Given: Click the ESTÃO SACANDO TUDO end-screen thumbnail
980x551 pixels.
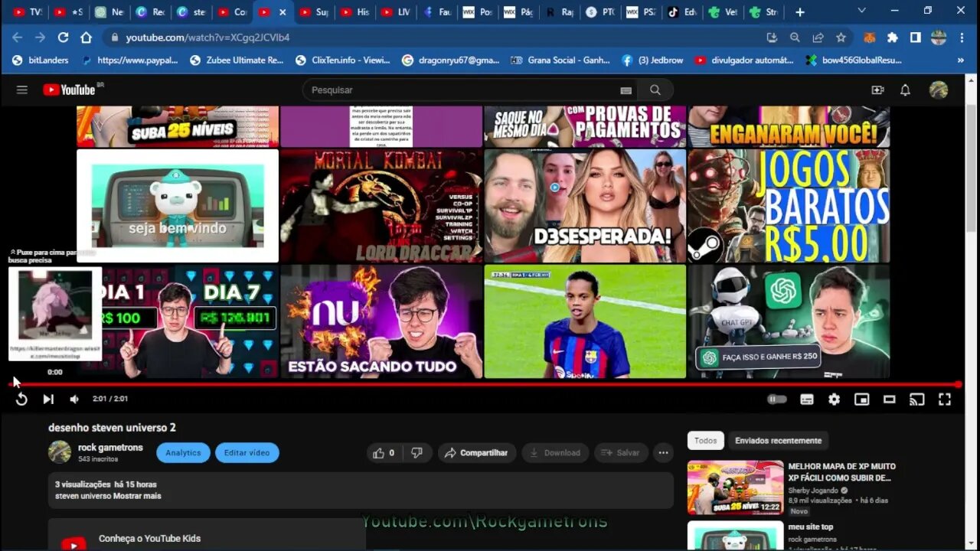Looking at the screenshot, I should point(381,321).
